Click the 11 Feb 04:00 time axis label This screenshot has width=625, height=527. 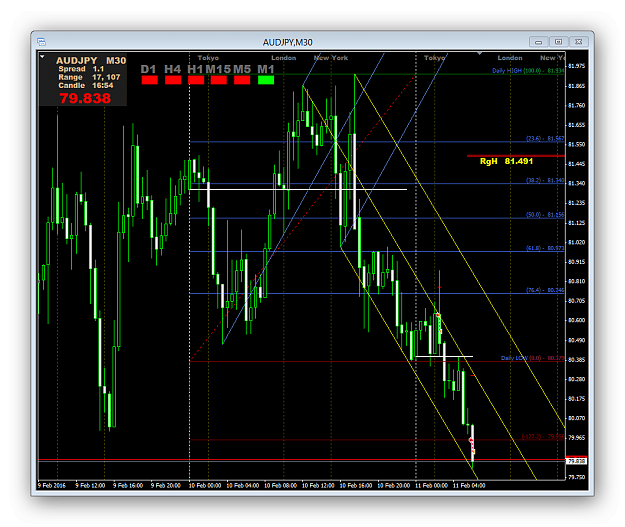click(x=469, y=486)
